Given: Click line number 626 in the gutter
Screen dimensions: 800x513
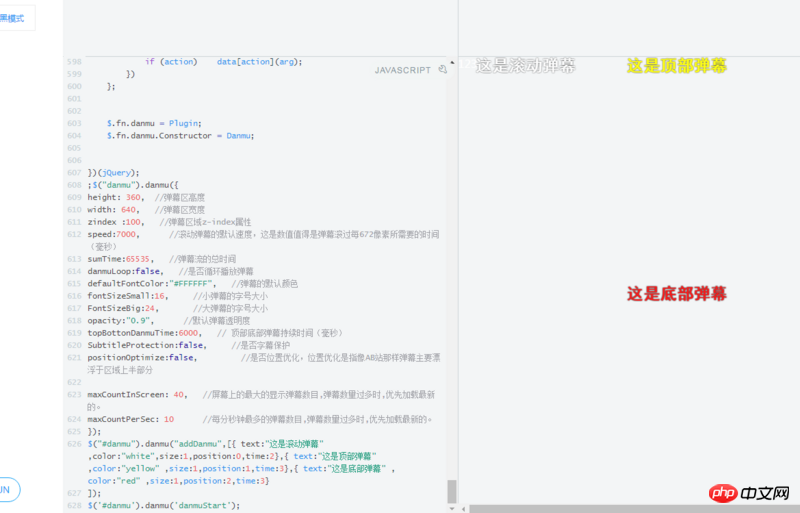Looking at the screenshot, I should 74,444.
